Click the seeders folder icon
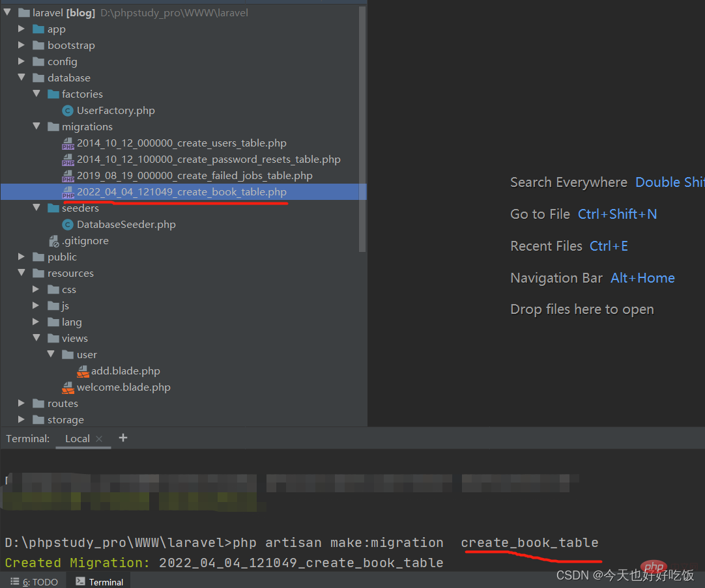 tap(53, 208)
